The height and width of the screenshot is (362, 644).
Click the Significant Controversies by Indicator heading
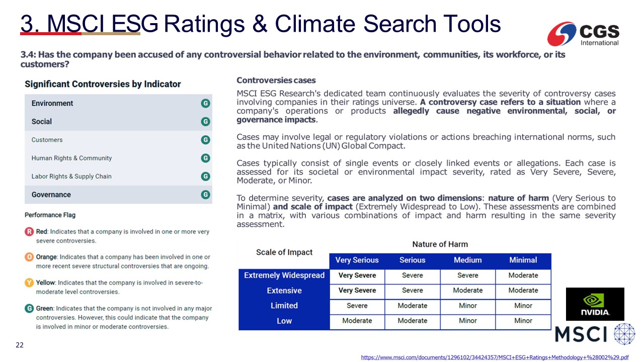(103, 84)
